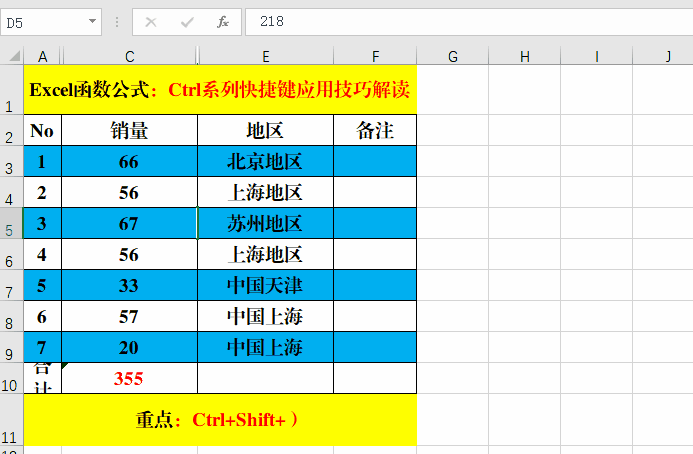693x454 pixels.
Task: Click the Select All corner triangle
Action: click(x=15, y=56)
